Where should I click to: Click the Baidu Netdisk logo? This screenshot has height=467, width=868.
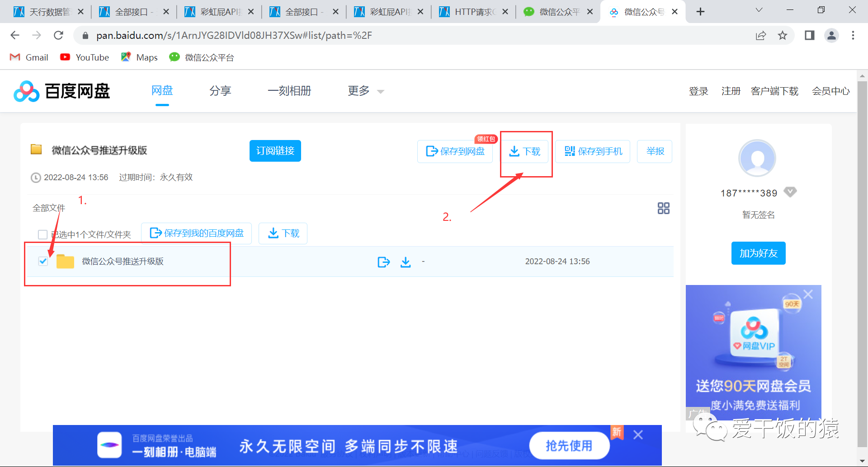coord(62,91)
